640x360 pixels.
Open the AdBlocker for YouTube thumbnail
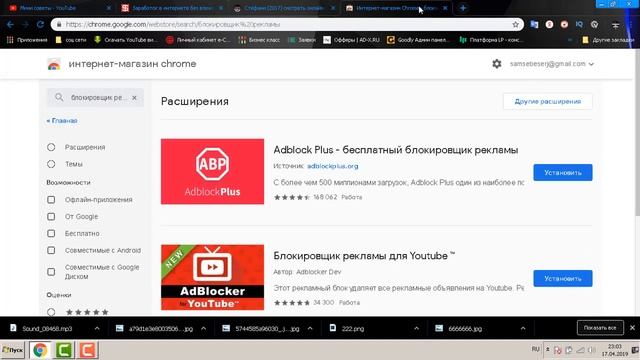(212, 277)
